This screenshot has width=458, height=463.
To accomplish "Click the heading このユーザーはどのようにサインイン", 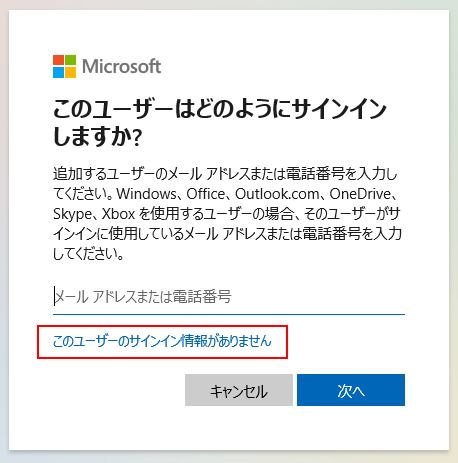I will (220, 109).
